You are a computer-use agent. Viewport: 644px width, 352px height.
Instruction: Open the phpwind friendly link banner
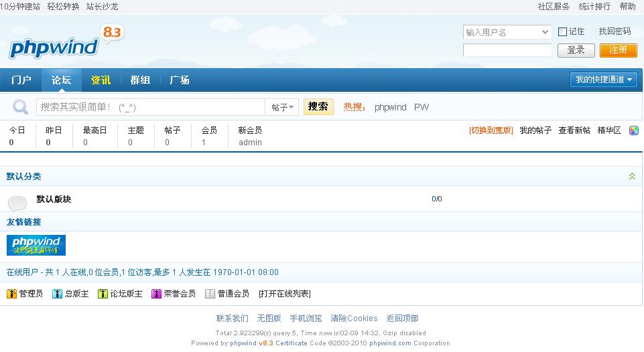[x=36, y=245]
